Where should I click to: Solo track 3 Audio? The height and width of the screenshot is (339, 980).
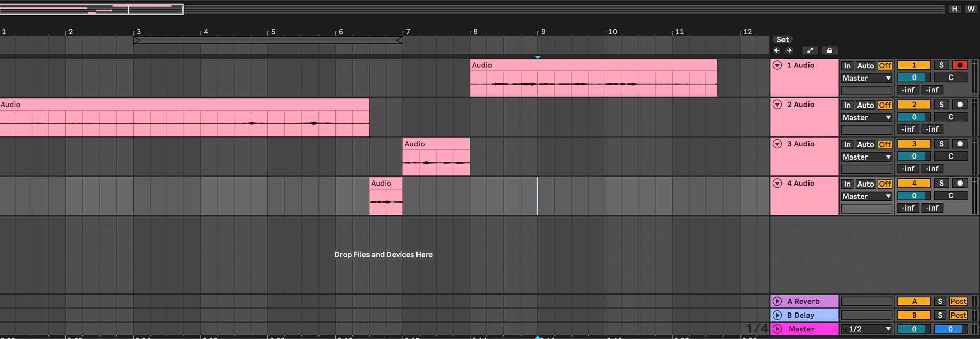point(941,144)
